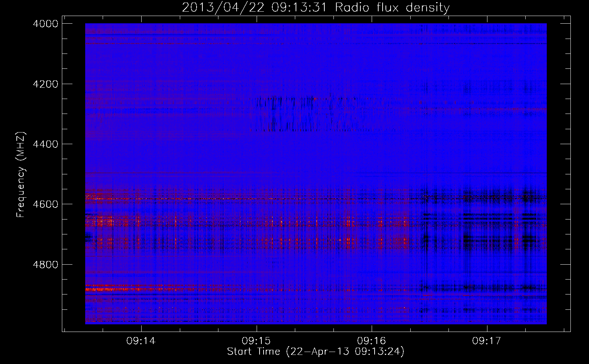
Task: Click the 'Start Time (22-Apr-13 09:13:24)' x-axis label
Action: (316, 352)
